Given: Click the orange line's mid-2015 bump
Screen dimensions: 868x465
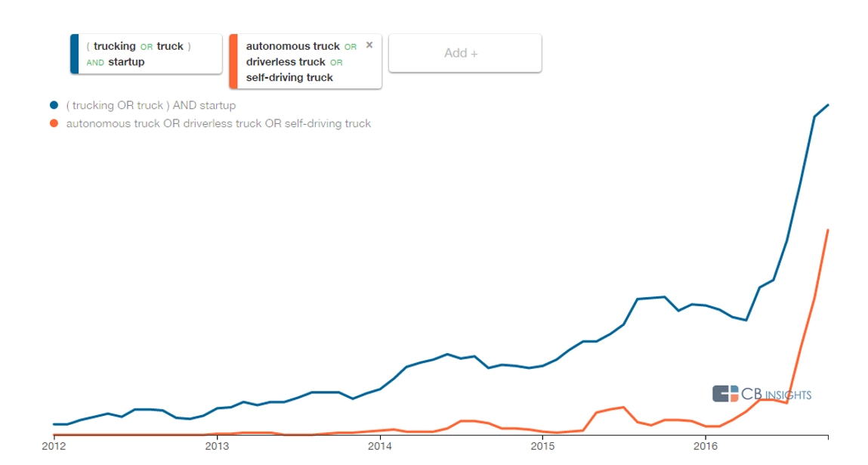Looking at the screenshot, I should tap(622, 408).
